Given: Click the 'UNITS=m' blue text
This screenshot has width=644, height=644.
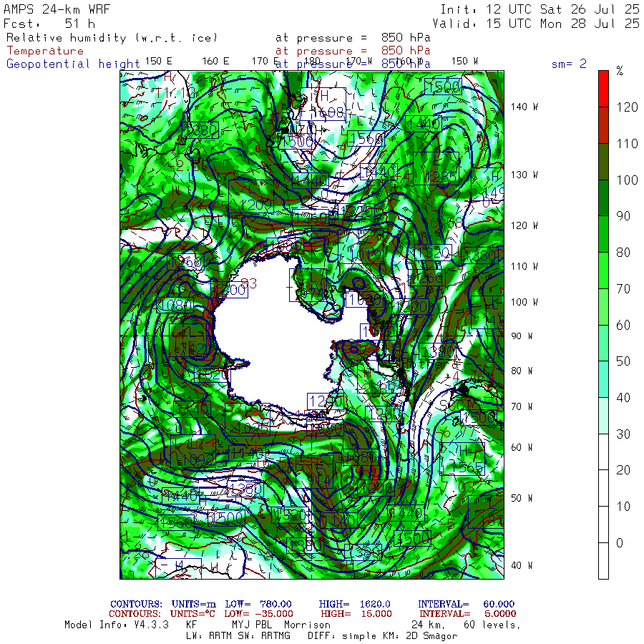Looking at the screenshot, I should coord(194,604).
